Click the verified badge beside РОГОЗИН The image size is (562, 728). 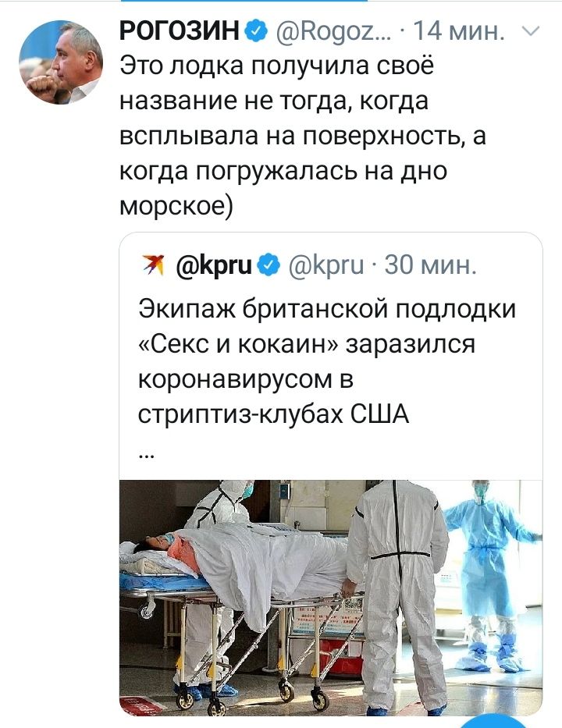click(256, 32)
